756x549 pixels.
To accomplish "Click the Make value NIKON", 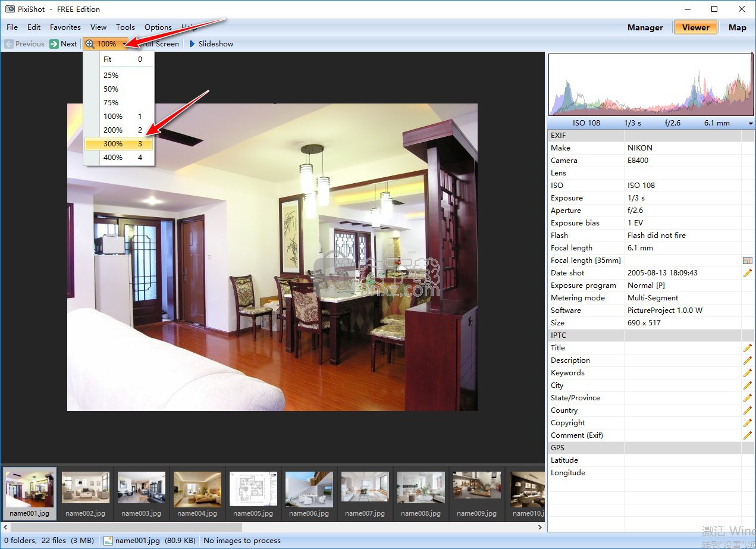I will (640, 148).
